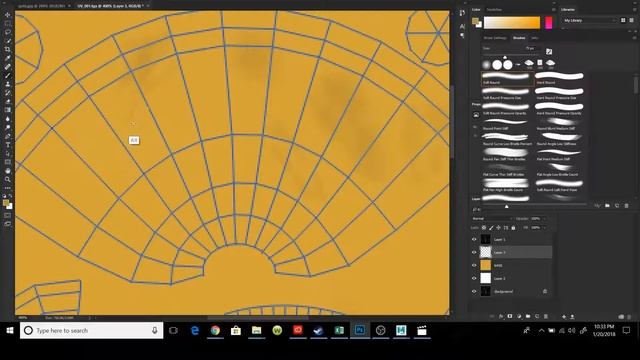Toggle lock transparent pixels
Viewport: 640px width, 360px height.
[x=484, y=228]
